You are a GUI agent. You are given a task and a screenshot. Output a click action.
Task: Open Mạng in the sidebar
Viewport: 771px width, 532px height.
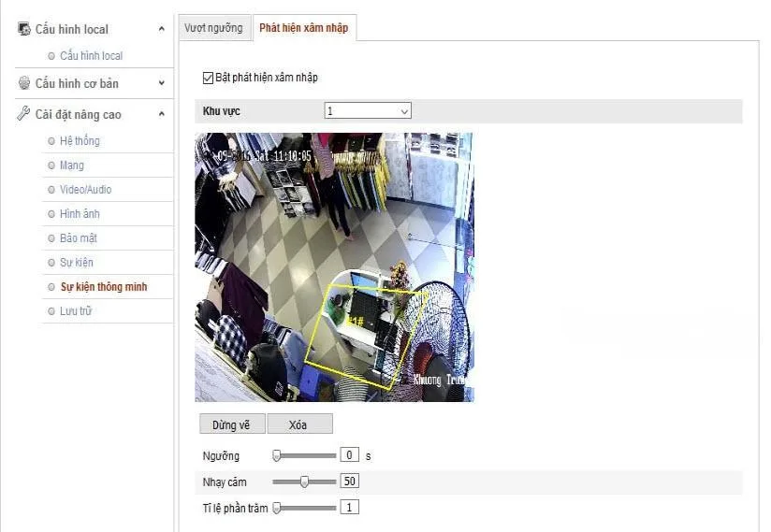click(x=72, y=165)
